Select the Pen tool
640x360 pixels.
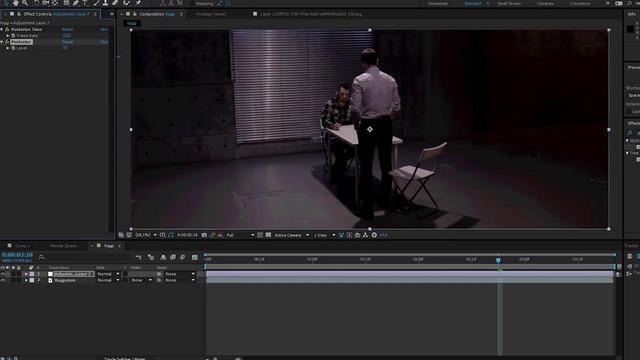point(76,3)
